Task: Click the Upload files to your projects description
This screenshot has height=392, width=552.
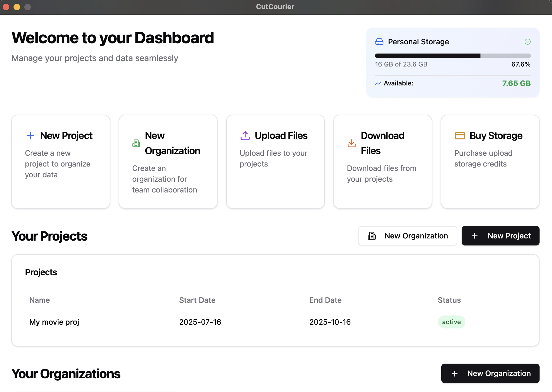Action: tap(273, 158)
